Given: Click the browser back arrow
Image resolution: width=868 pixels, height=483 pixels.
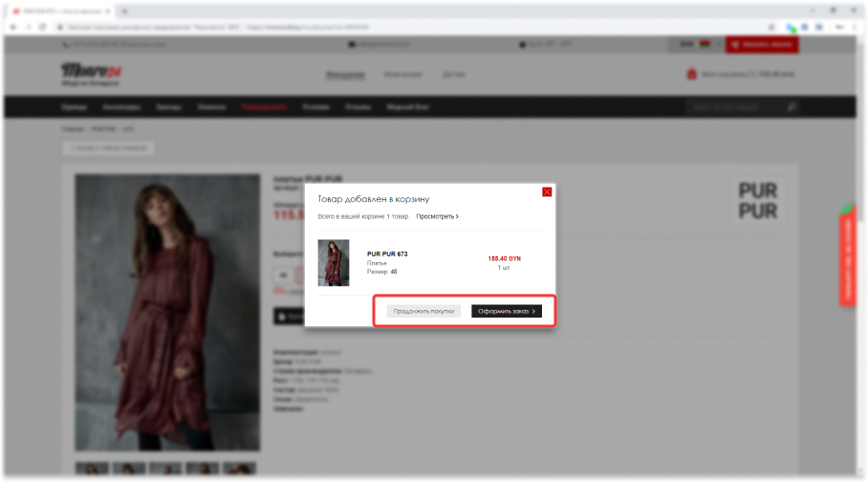Looking at the screenshot, I should 13,27.
